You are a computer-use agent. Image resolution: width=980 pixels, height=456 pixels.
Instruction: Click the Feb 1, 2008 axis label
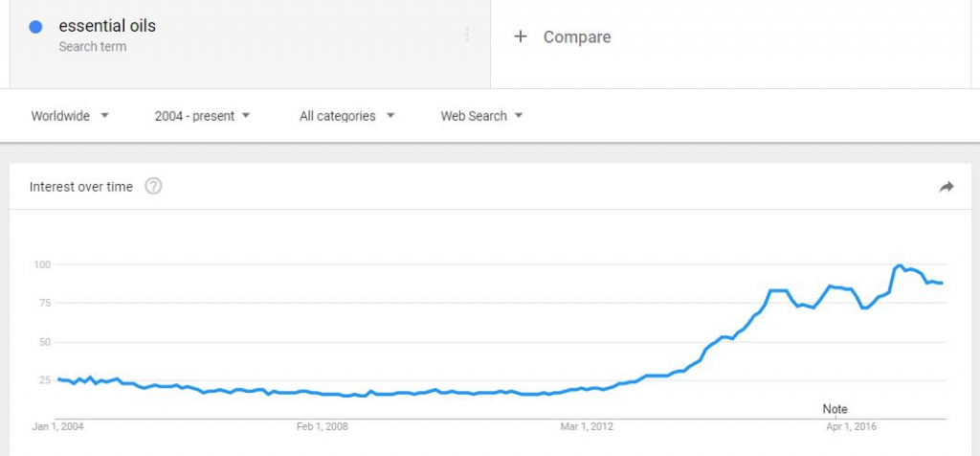[x=323, y=427]
